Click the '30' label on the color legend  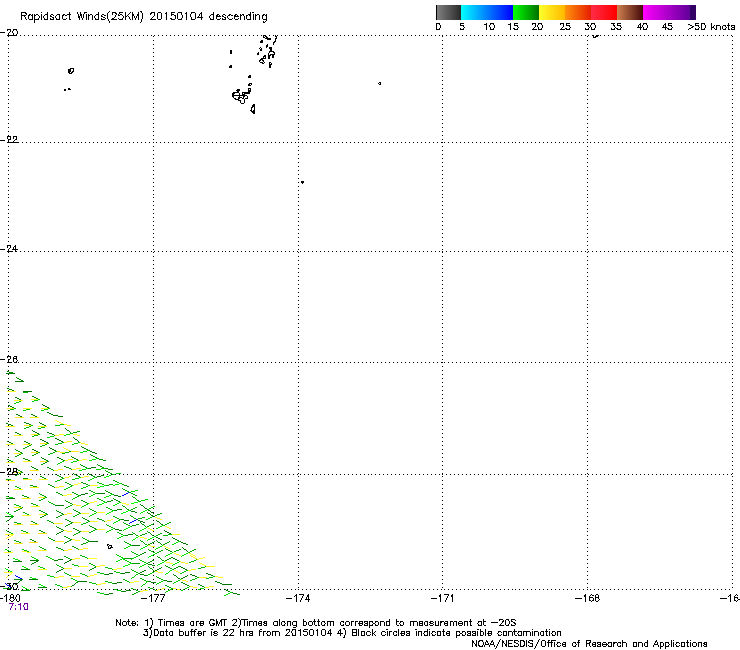[590, 27]
